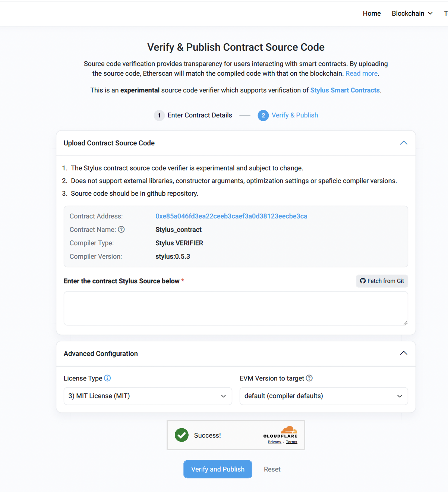Select Home in the navigation bar
Image resolution: width=448 pixels, height=492 pixels.
pos(372,13)
